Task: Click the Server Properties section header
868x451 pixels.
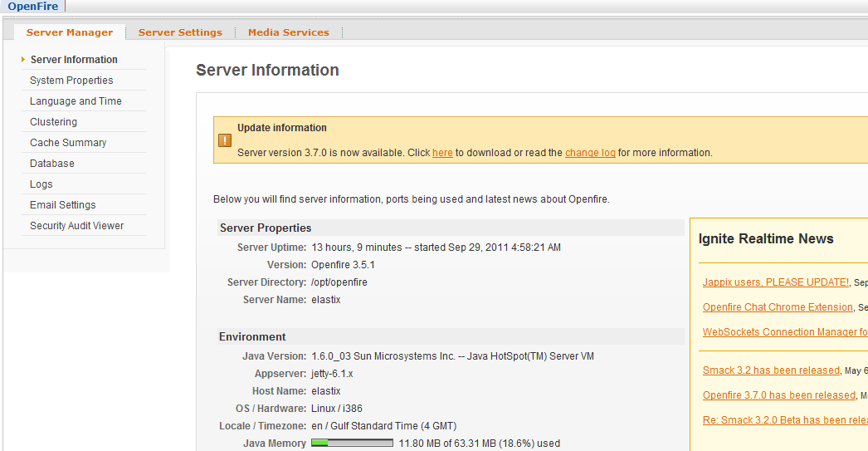Action: click(266, 228)
